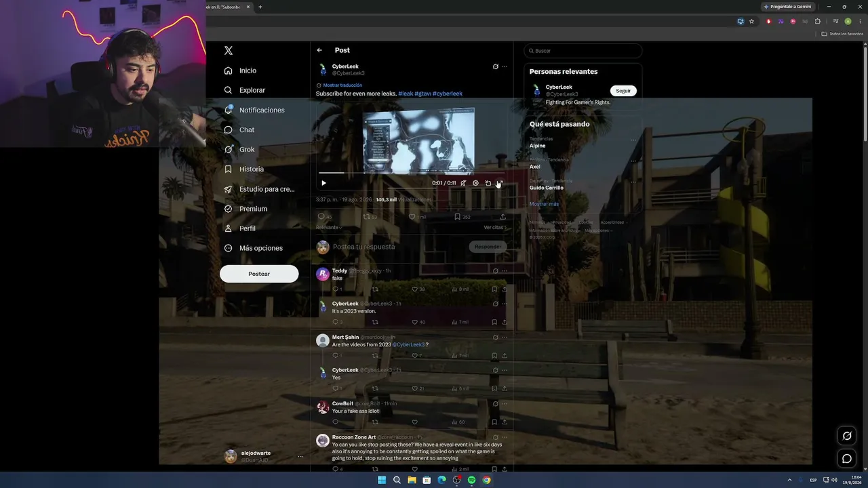Viewport: 868px width, 488px height.
Task: Like Teddy's "fake" reply
Action: click(415, 289)
